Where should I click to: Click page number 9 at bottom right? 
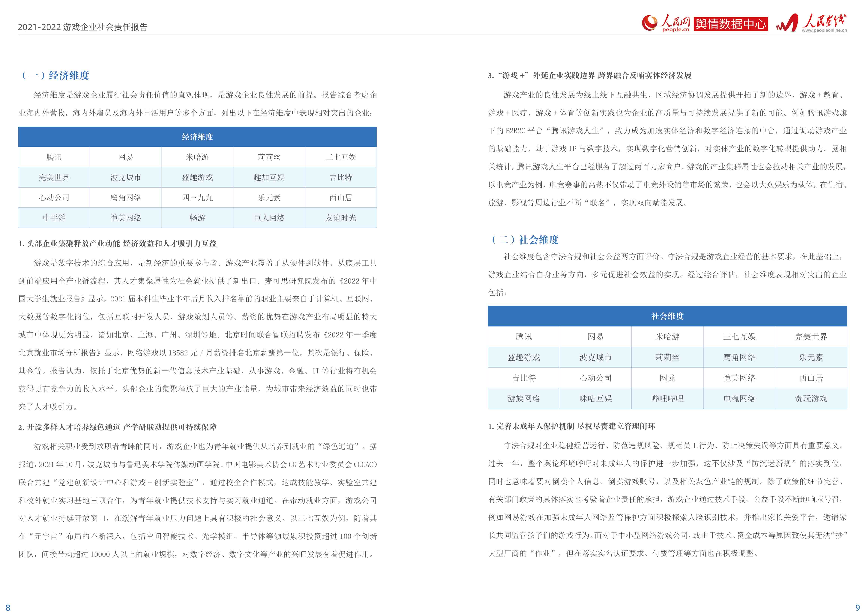pos(858,608)
